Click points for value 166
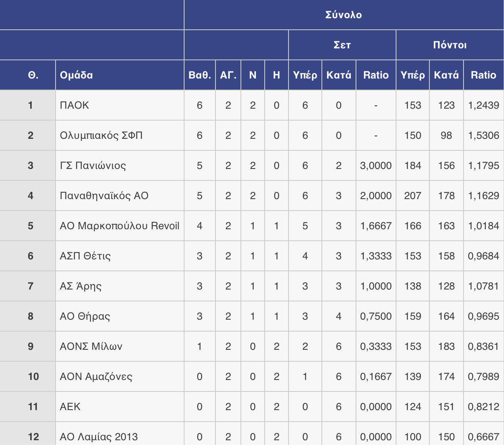 413,226
